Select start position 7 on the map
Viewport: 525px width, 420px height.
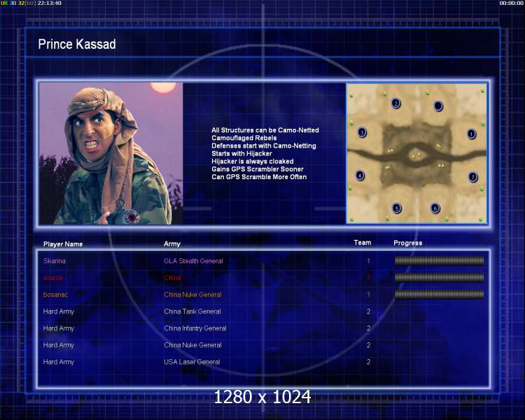click(x=472, y=176)
